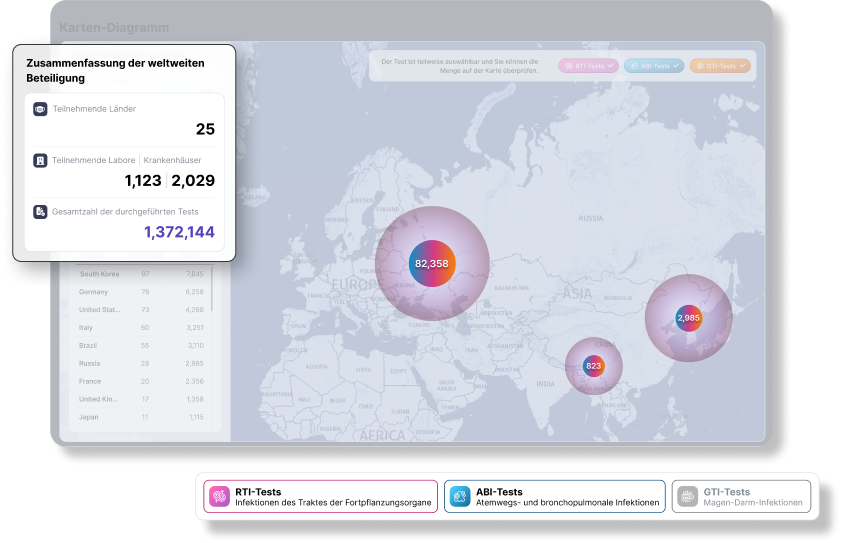Click the country table scrollbar
The height and width of the screenshot is (543, 848).
pos(212,289)
